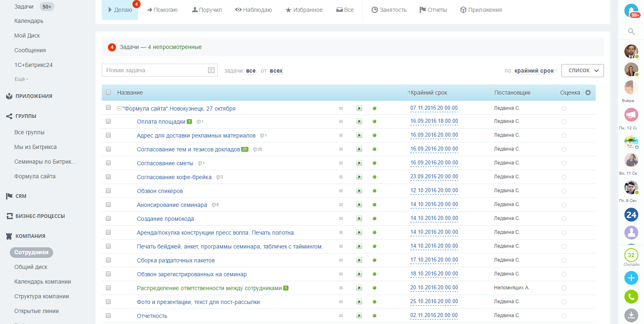Viewport: 644px width, 324px height.
Task: Open the 'Анонсирование семинара' task link
Action: tap(172, 205)
